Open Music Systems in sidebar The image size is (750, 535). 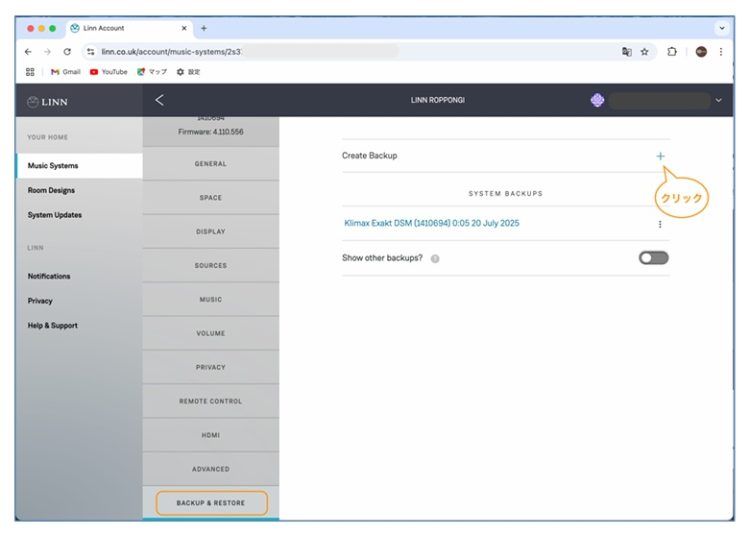click(79, 165)
